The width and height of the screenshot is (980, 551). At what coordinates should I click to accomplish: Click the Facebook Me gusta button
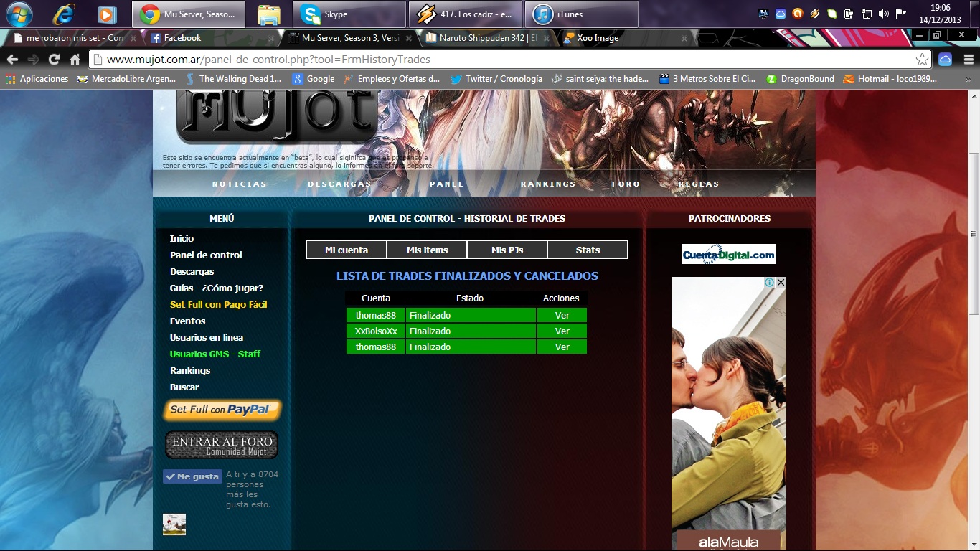click(192, 476)
